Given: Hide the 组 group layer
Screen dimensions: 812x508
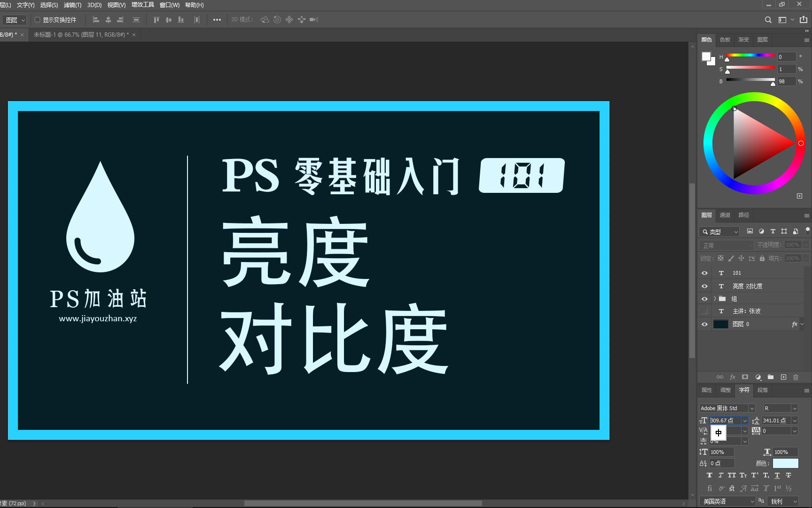Looking at the screenshot, I should [704, 299].
